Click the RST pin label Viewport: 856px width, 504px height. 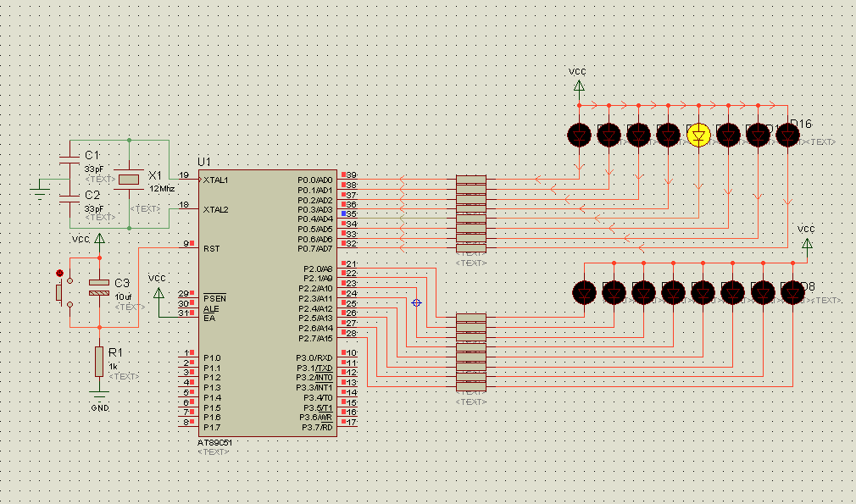tap(211, 249)
